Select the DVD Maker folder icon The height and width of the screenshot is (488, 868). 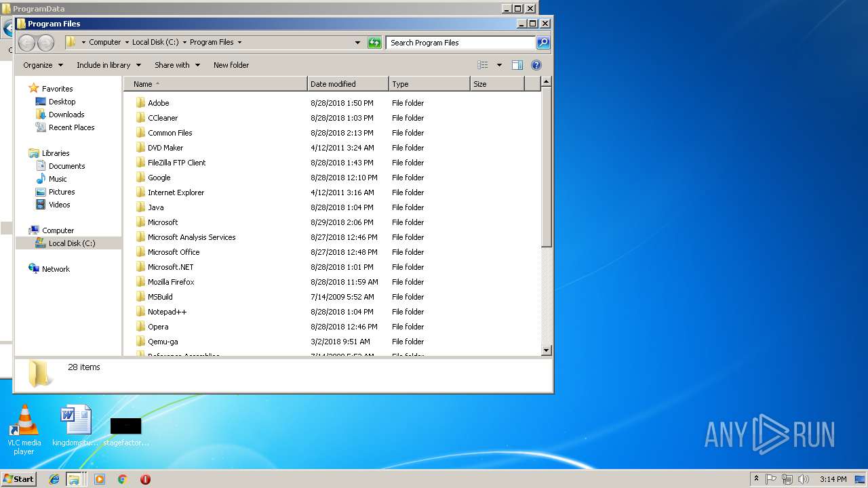coord(140,148)
